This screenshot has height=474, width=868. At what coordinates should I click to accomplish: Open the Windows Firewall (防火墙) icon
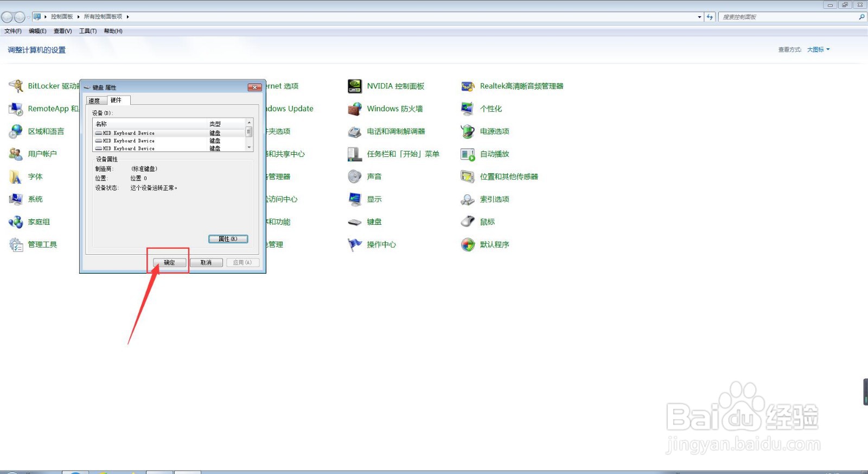[x=355, y=109]
